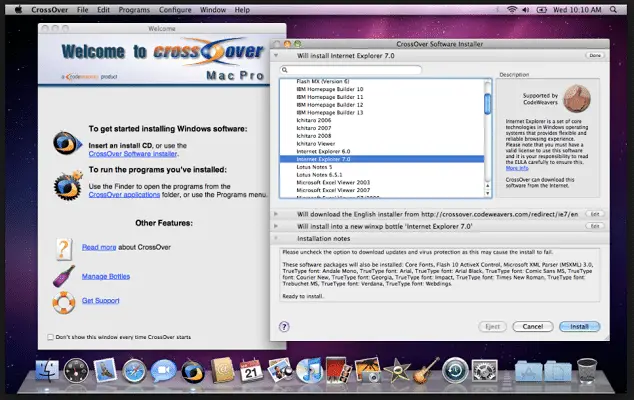Open the Configure menu
The width and height of the screenshot is (634, 400).
click(x=175, y=10)
